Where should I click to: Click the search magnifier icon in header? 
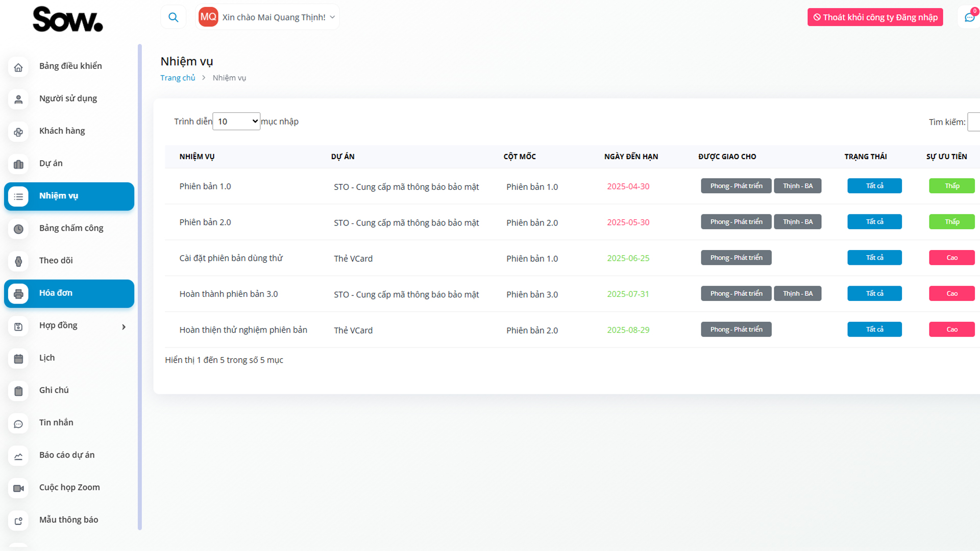point(174,17)
